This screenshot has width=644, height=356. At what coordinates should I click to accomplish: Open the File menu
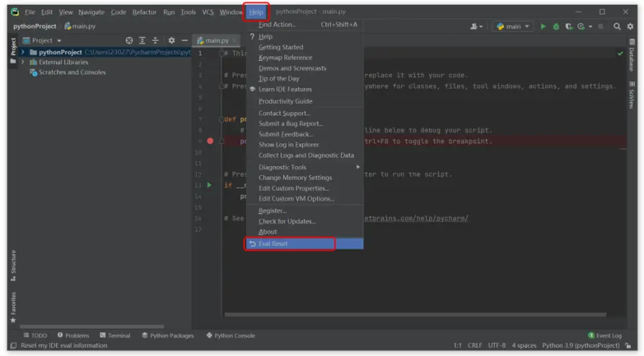coord(29,12)
